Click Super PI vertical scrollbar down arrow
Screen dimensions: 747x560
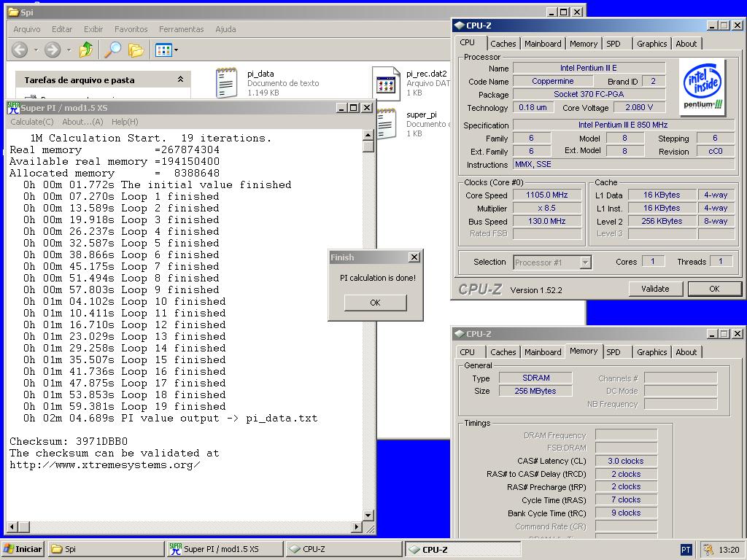coord(368,516)
